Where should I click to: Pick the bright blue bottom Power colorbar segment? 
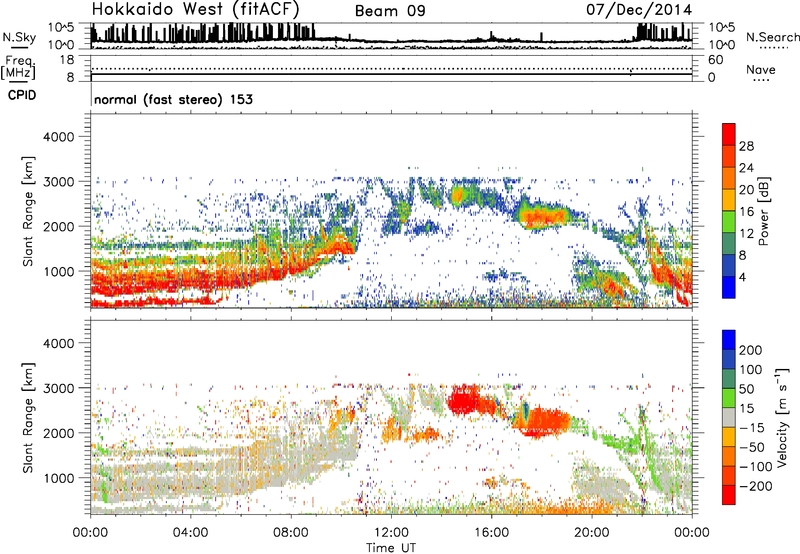[729, 288]
